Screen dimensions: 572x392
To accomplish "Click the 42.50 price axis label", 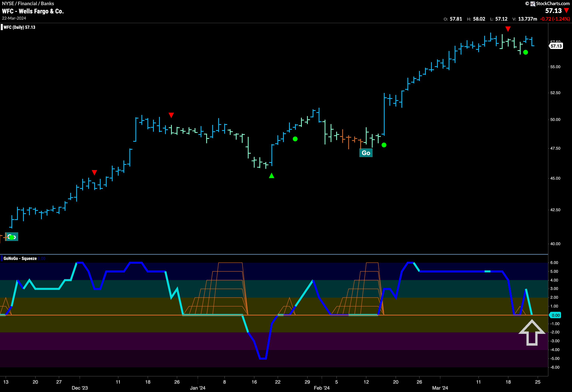I will click(555, 210).
